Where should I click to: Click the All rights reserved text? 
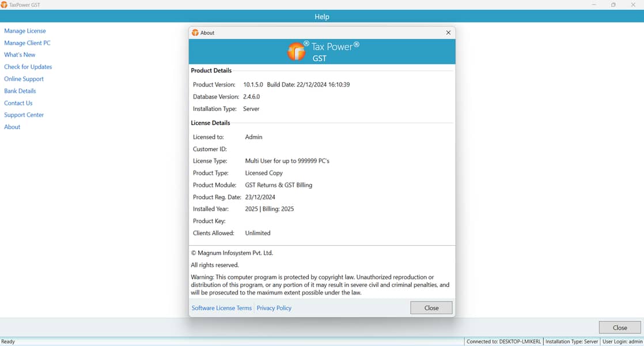click(x=215, y=265)
